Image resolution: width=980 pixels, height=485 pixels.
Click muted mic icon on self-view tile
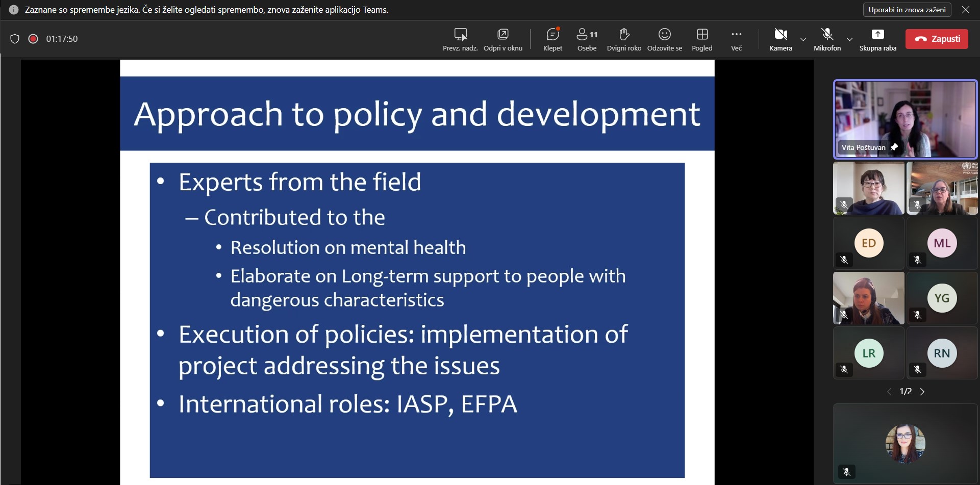coord(847,472)
